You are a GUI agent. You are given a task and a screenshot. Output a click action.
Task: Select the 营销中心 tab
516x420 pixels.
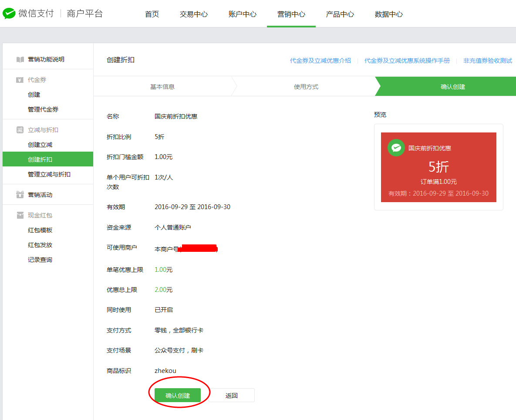[x=291, y=14]
